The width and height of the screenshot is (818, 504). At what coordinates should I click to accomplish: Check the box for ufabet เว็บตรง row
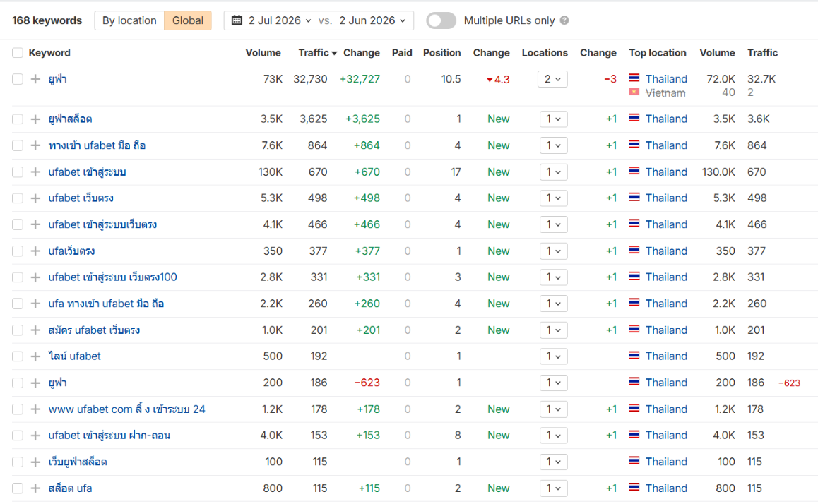pos(18,198)
